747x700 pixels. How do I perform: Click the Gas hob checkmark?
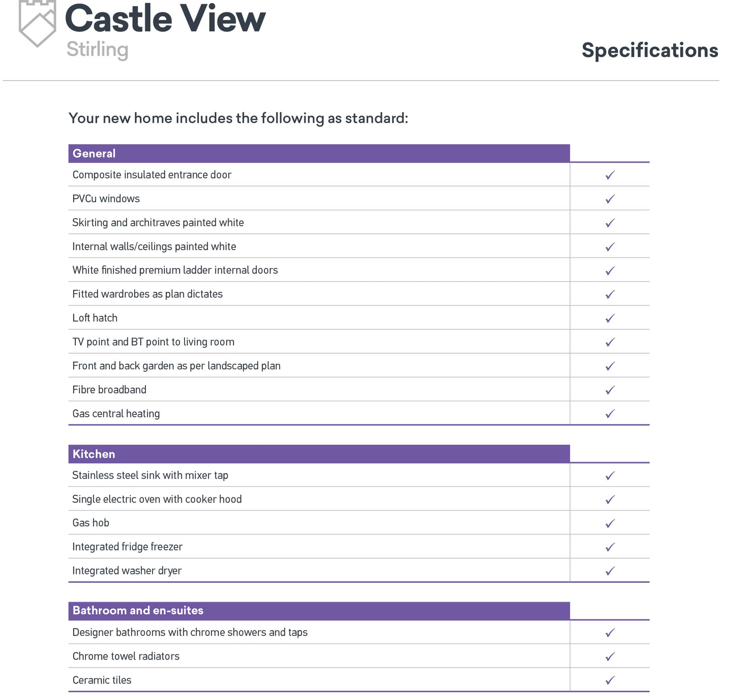pos(610,523)
